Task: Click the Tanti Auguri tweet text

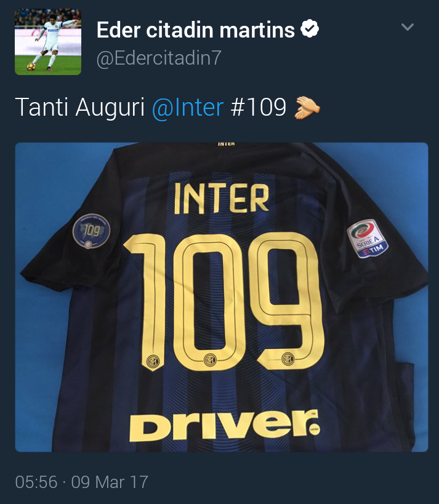Action: [x=80, y=107]
